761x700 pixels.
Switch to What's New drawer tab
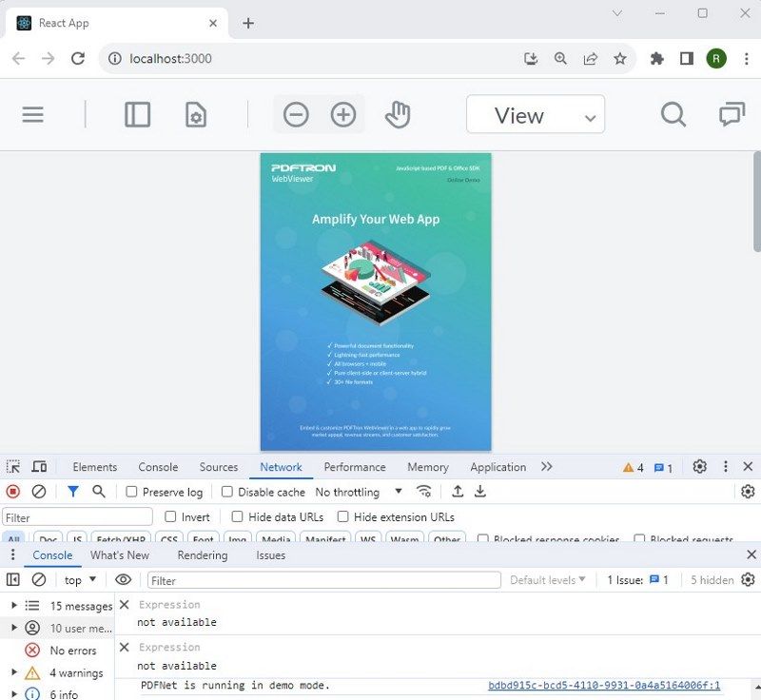pyautogui.click(x=120, y=554)
